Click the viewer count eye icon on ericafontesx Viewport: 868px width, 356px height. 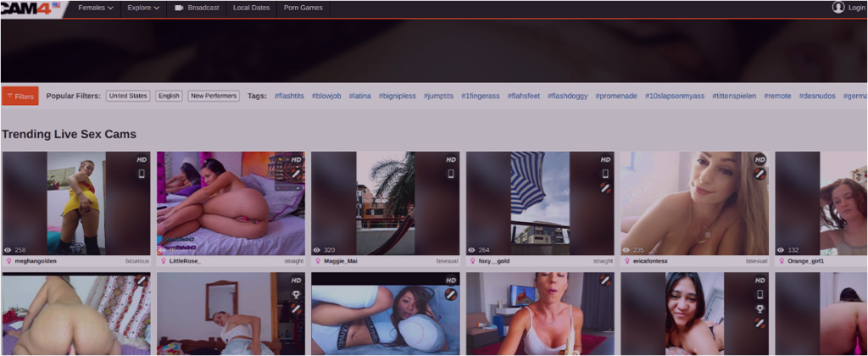click(626, 250)
